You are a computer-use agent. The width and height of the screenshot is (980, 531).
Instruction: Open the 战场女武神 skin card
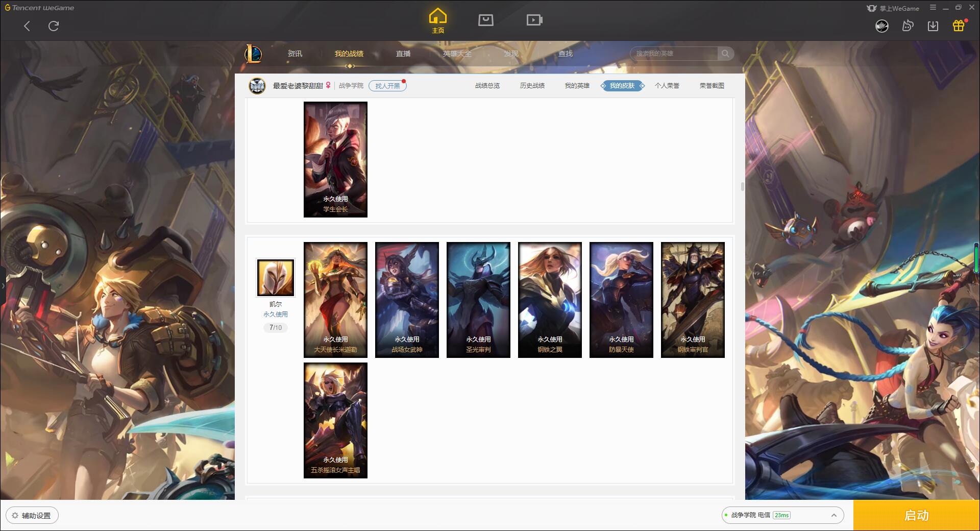407,300
